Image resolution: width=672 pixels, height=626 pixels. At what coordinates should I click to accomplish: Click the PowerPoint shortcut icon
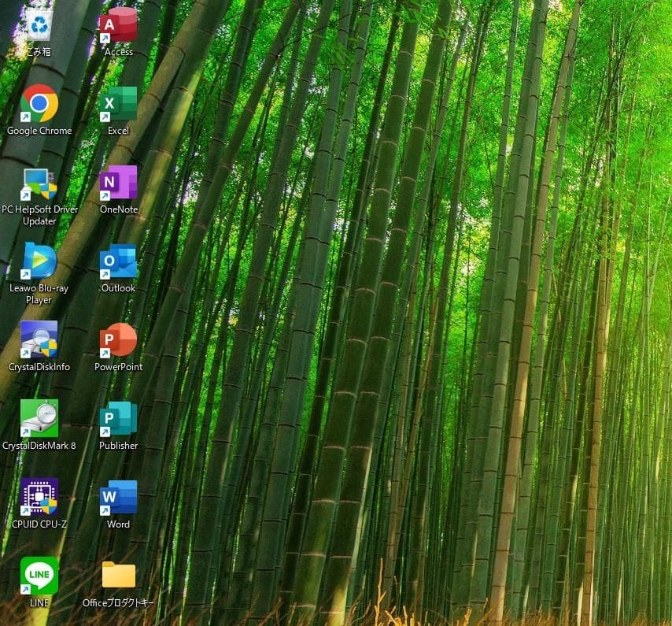point(118,339)
